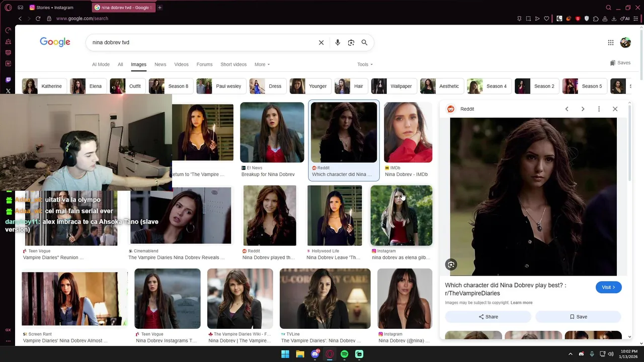Filter images by Aesthetic chip
Screen dimensions: 644x362
441,86
